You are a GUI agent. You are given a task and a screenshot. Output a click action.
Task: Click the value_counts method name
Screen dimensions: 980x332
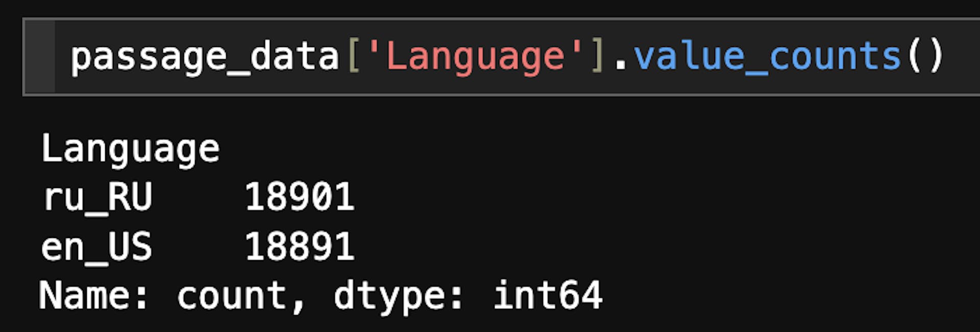point(767,57)
